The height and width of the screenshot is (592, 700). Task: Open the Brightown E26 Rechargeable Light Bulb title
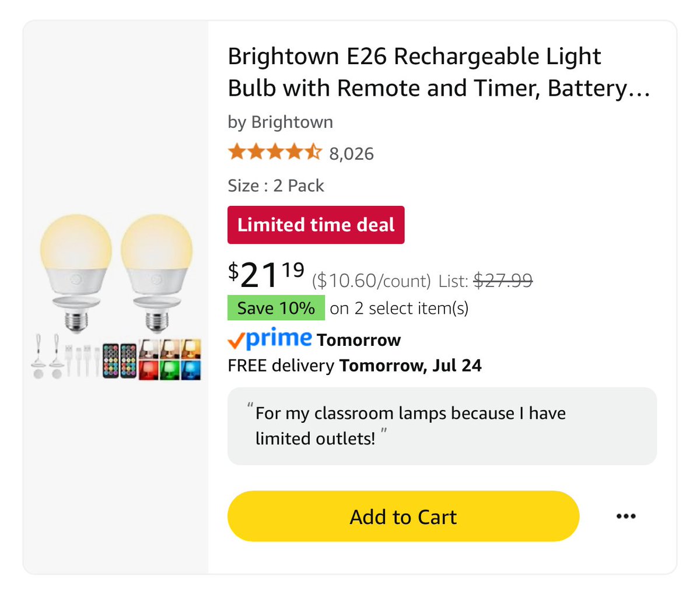tap(438, 72)
